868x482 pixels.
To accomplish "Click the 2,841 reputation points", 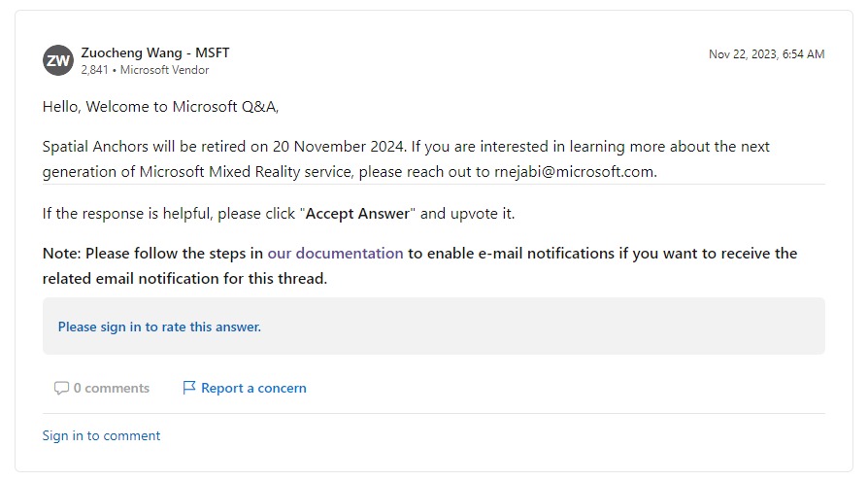I will (x=94, y=70).
